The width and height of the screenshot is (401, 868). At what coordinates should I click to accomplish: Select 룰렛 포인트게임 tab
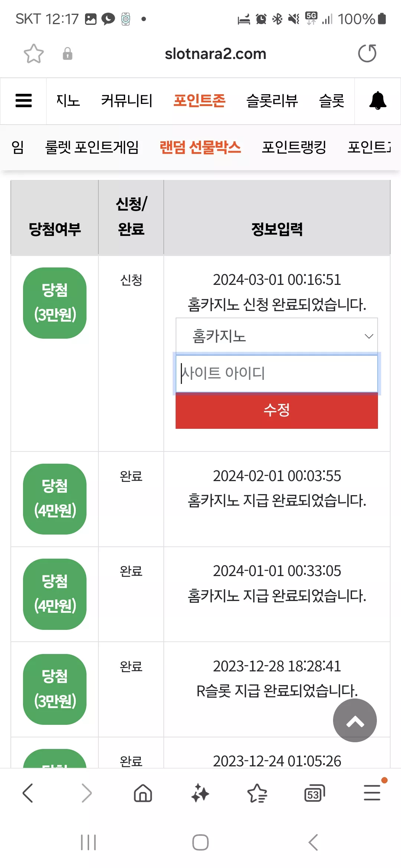[x=92, y=147]
